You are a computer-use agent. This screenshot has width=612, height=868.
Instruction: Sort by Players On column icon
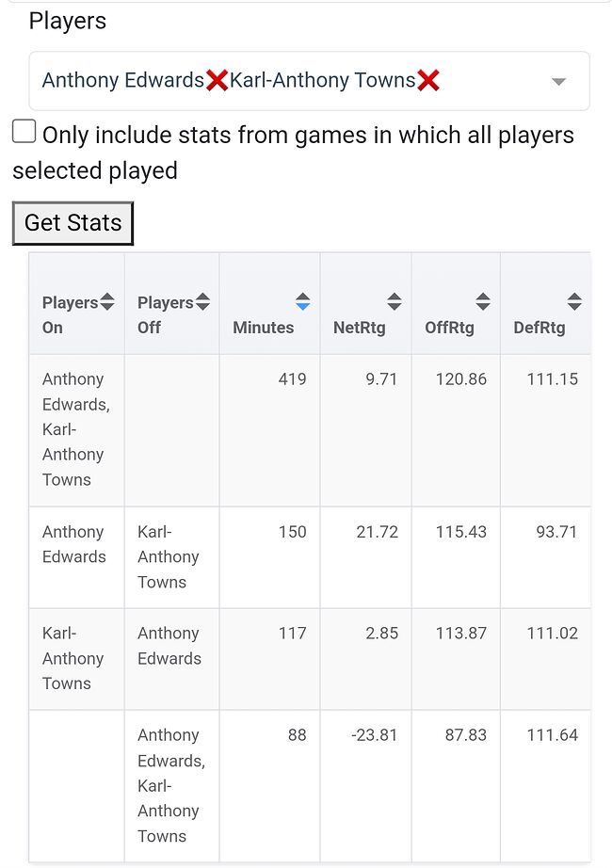pyautogui.click(x=107, y=302)
